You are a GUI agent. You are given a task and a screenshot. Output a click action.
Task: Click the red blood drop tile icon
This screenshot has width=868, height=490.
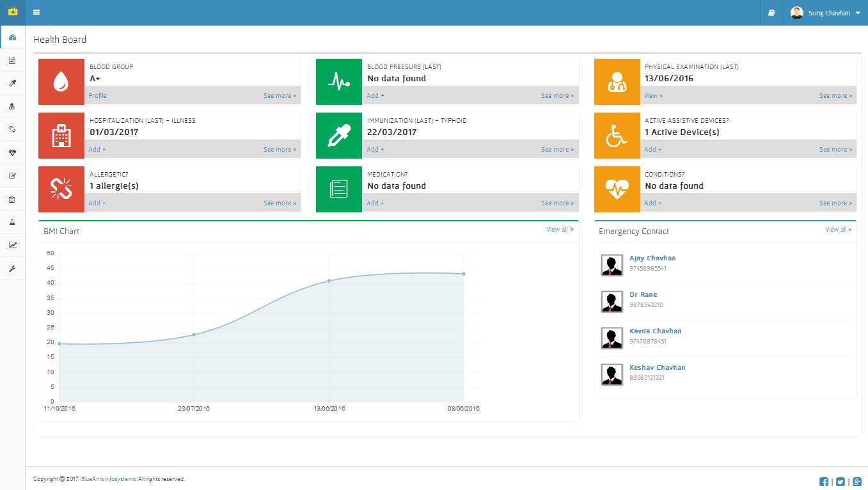[61, 82]
